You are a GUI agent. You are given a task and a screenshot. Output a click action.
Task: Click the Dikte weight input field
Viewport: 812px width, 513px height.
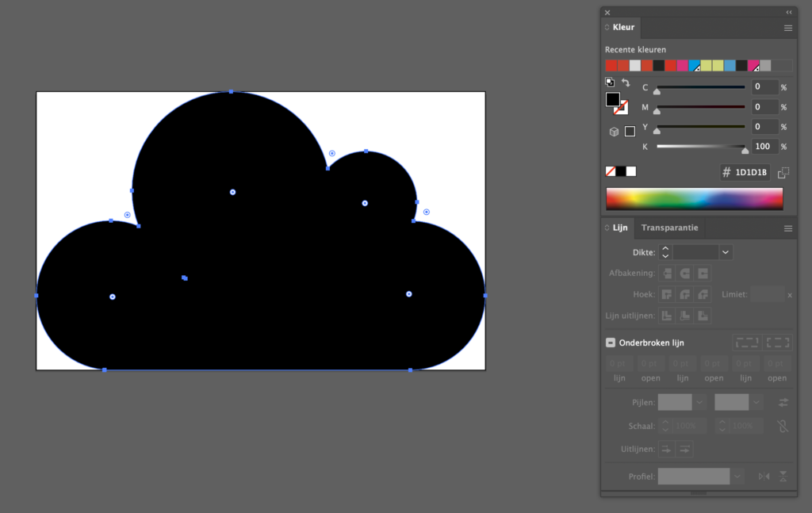[696, 252]
